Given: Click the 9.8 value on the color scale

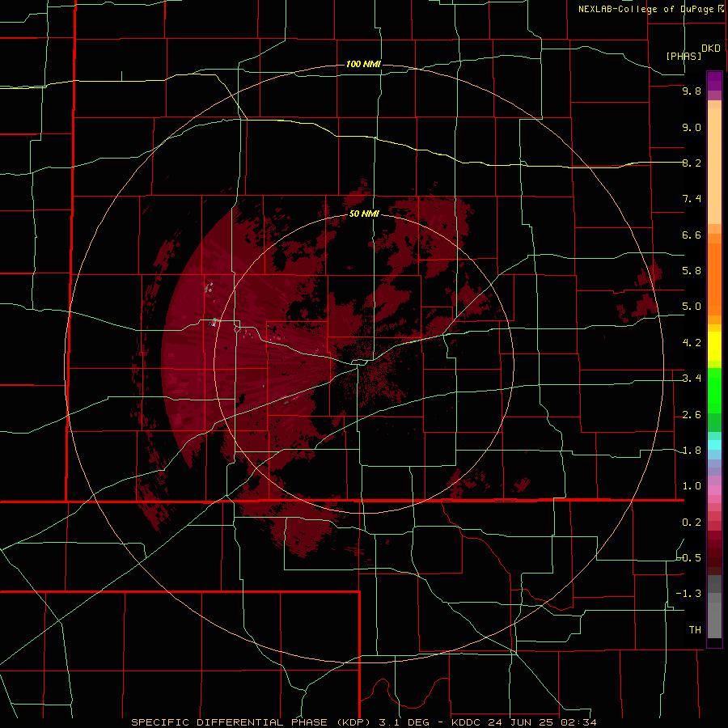Looking at the screenshot, I should (692, 91).
